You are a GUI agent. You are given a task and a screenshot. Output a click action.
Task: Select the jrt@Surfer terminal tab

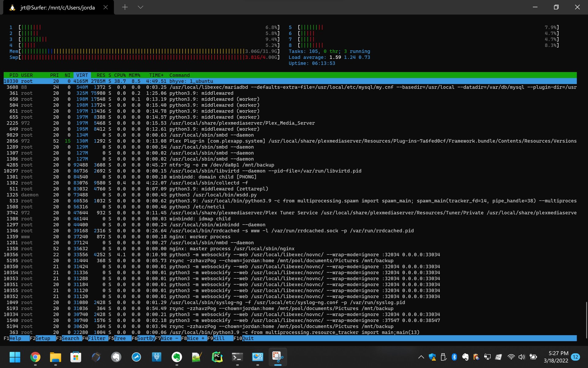pyautogui.click(x=58, y=7)
